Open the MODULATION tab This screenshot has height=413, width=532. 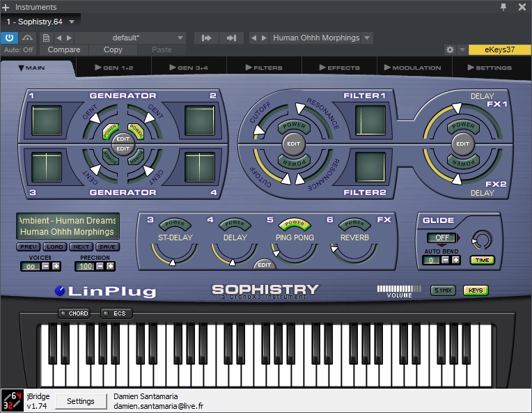[x=412, y=68]
